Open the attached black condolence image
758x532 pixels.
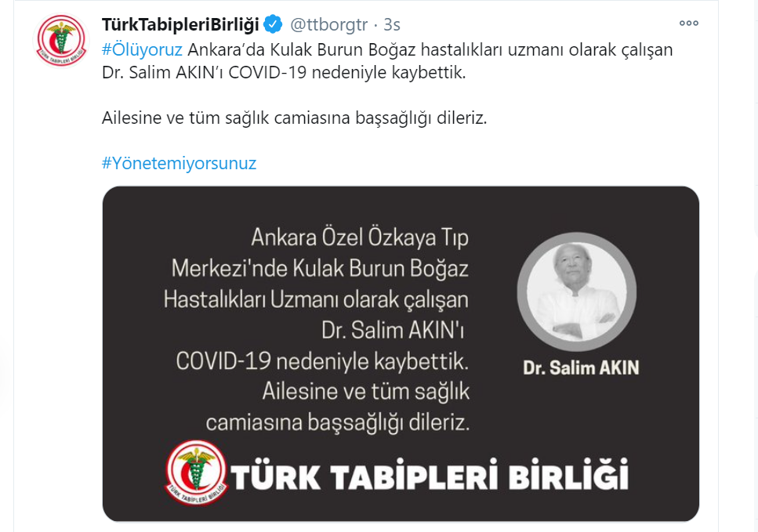401,353
